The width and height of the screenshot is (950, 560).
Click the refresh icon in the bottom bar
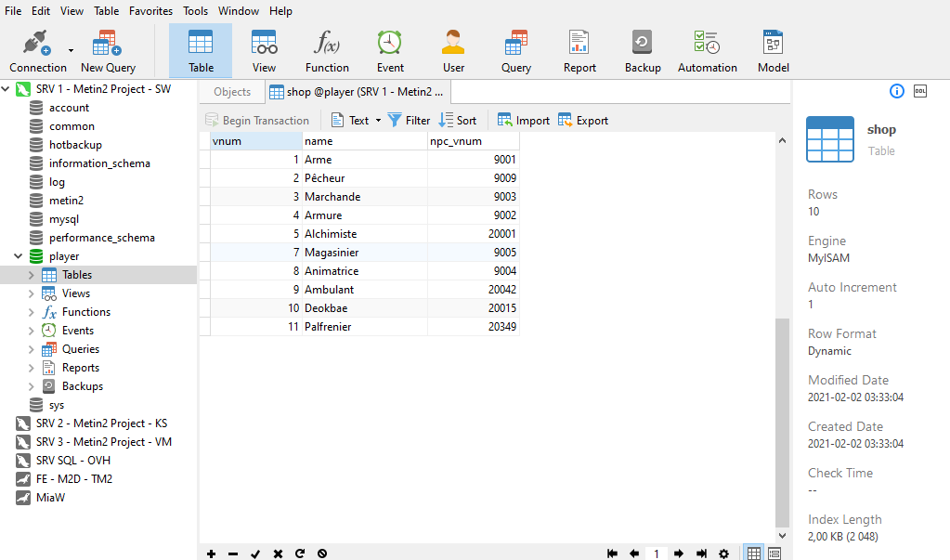pyautogui.click(x=300, y=553)
